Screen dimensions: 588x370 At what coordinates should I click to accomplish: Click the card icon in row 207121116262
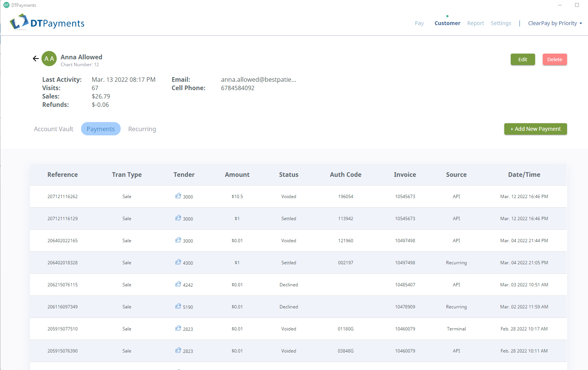tap(178, 196)
